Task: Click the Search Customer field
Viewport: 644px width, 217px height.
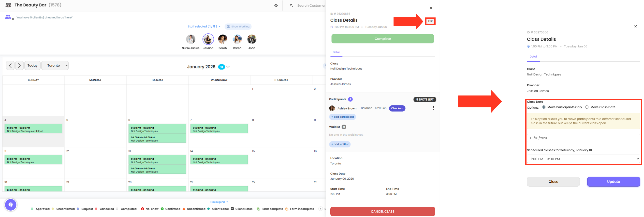Action: [311, 5]
